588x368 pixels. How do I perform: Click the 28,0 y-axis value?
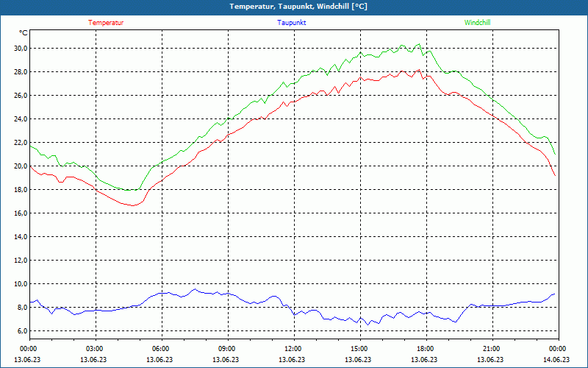click(21, 71)
